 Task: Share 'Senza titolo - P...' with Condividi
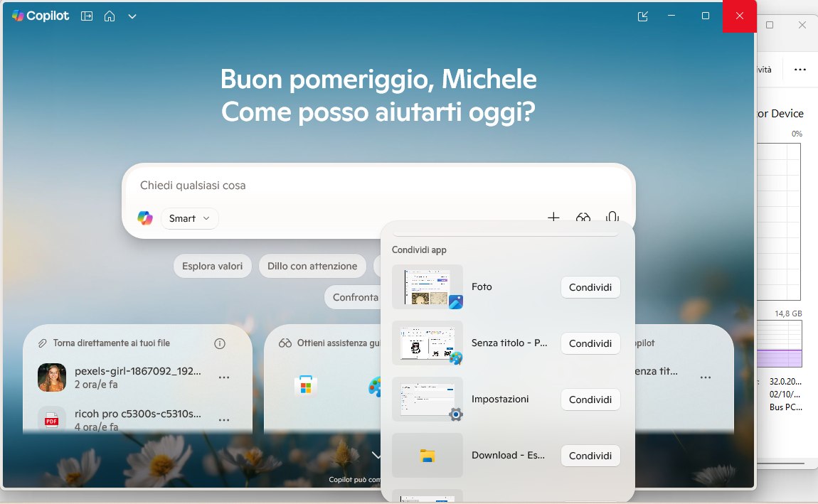point(590,343)
